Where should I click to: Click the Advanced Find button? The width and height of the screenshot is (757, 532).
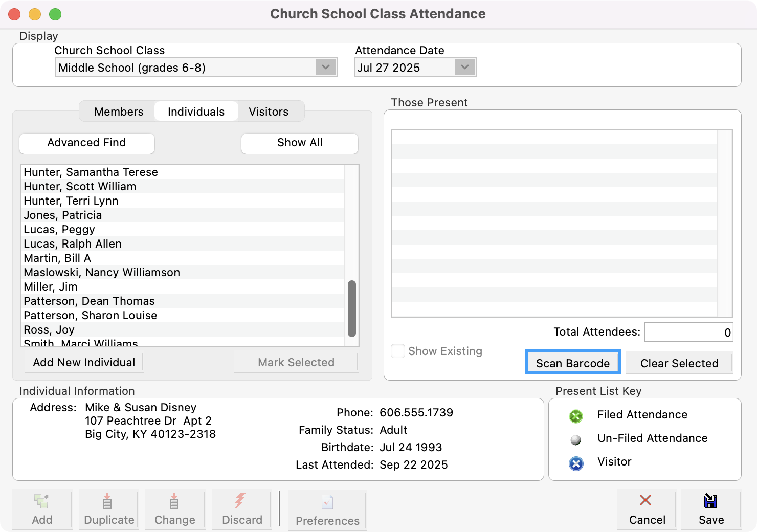[86, 143]
